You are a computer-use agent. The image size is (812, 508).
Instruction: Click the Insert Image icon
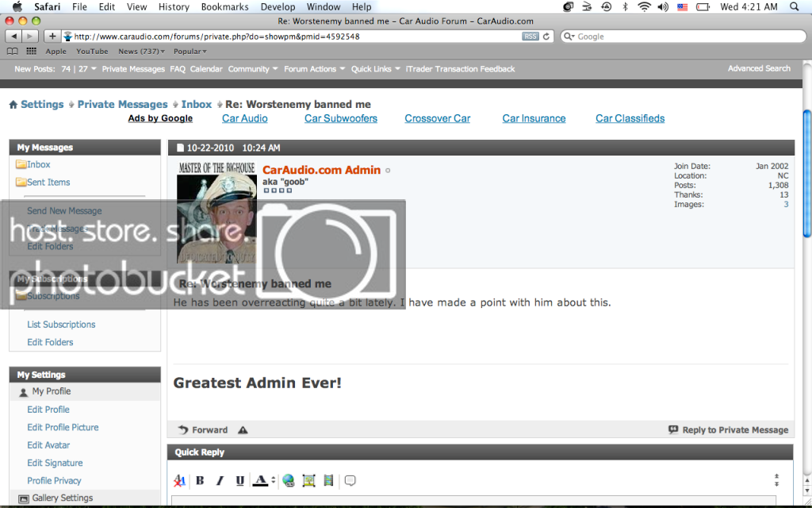308,480
